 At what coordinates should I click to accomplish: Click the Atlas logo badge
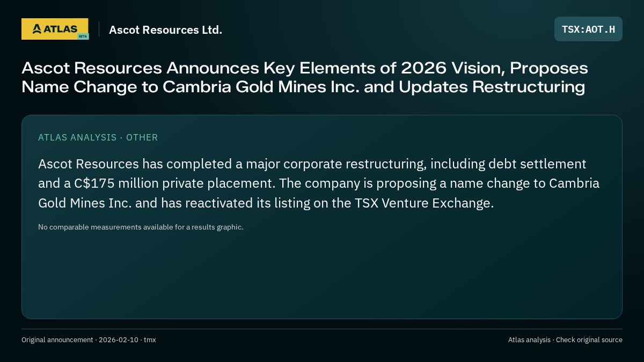55,29
